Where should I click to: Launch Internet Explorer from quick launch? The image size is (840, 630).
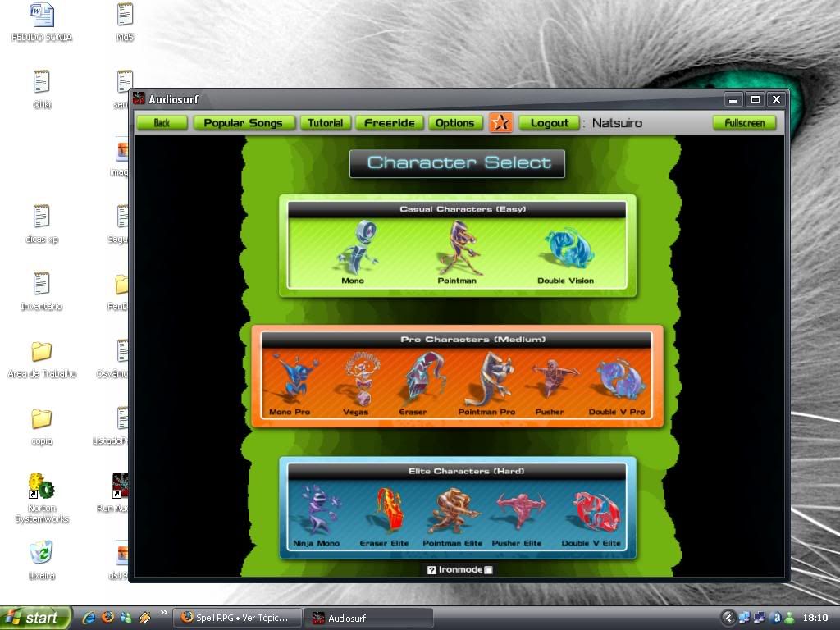[89, 618]
